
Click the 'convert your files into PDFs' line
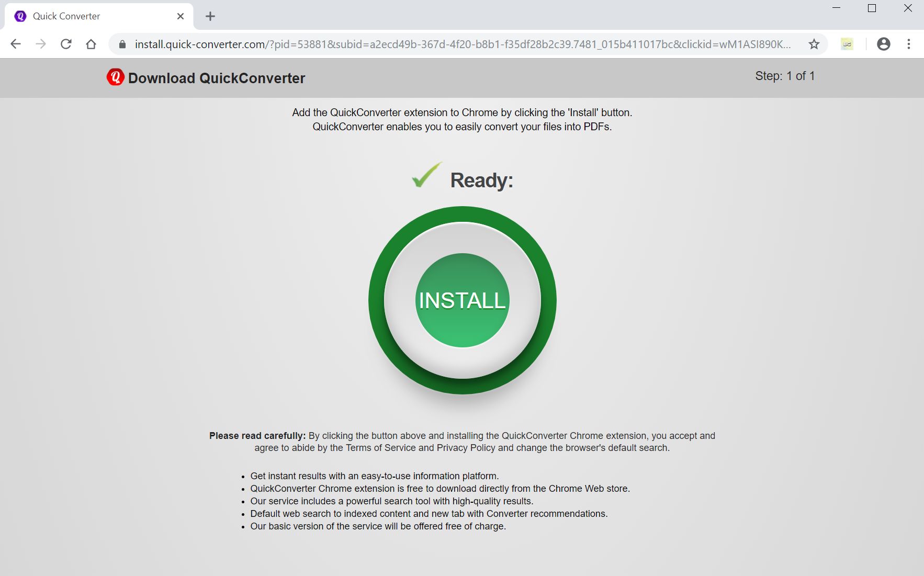point(462,127)
